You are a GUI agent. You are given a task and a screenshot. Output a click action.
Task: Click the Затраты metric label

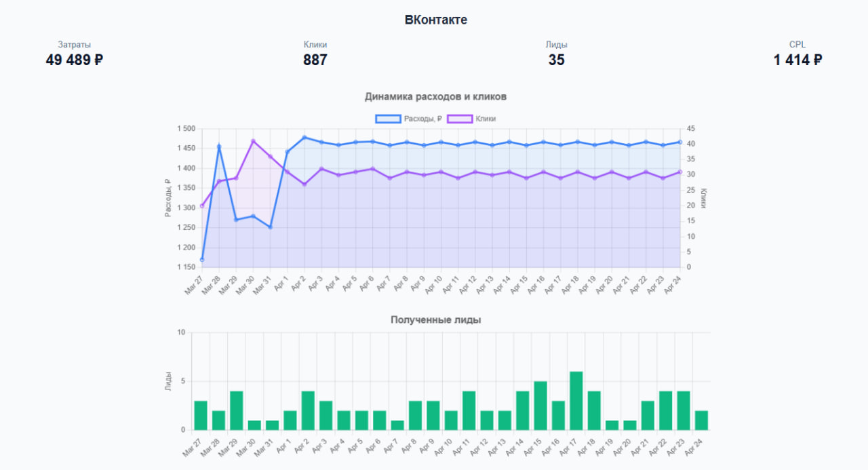75,45
